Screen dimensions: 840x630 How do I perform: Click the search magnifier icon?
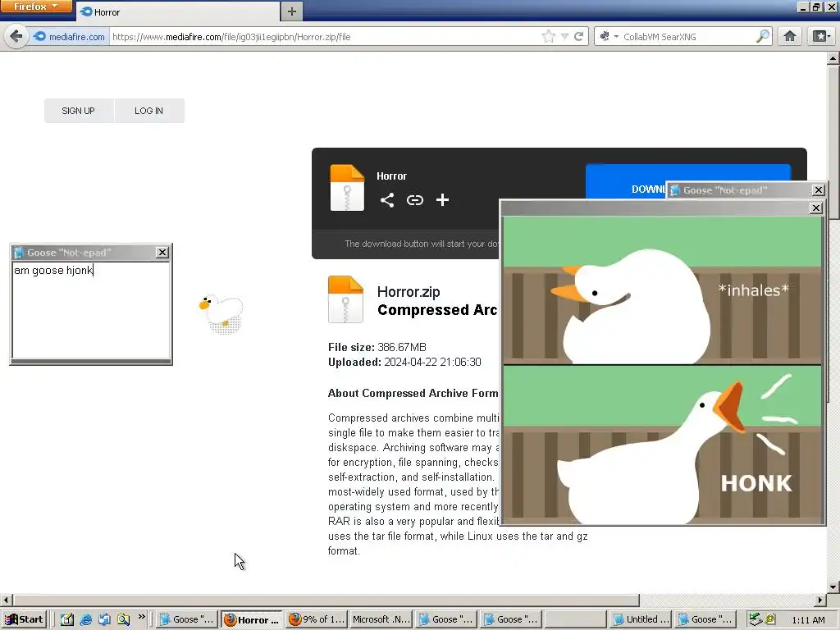point(762,36)
